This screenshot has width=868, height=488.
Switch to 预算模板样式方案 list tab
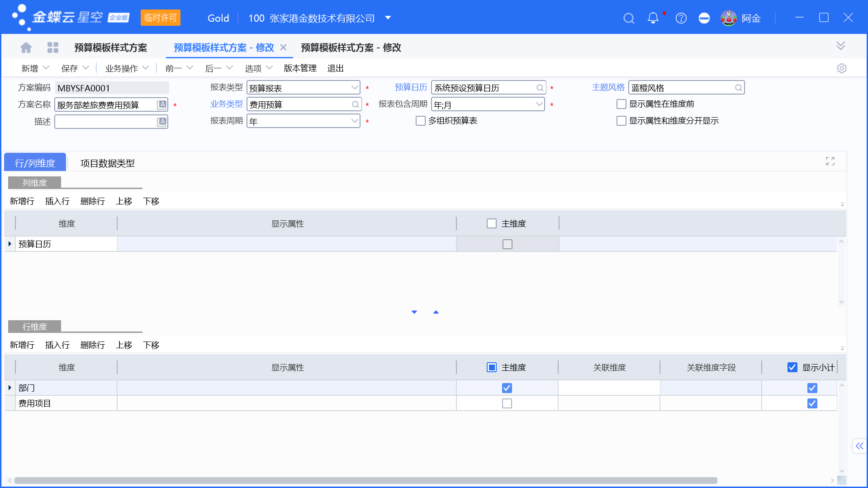coord(110,47)
